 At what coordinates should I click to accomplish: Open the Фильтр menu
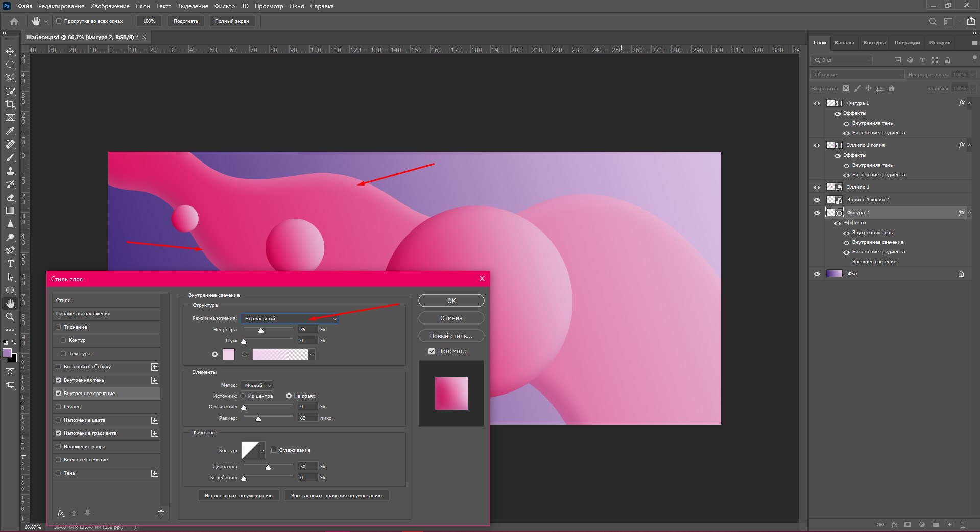click(x=224, y=6)
